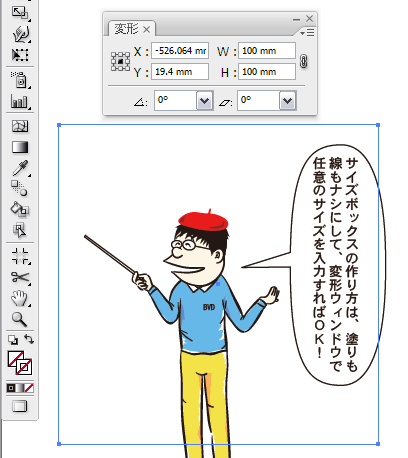Select the Column Graph tool
The image size is (408, 458).
(20, 101)
